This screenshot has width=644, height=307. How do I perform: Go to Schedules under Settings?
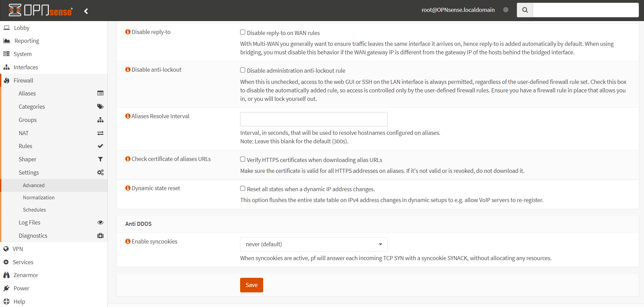[34, 210]
